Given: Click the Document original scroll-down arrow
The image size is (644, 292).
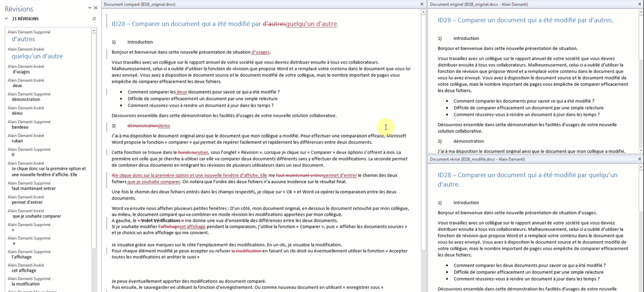Looking at the screenshot, I should click(641, 150).
